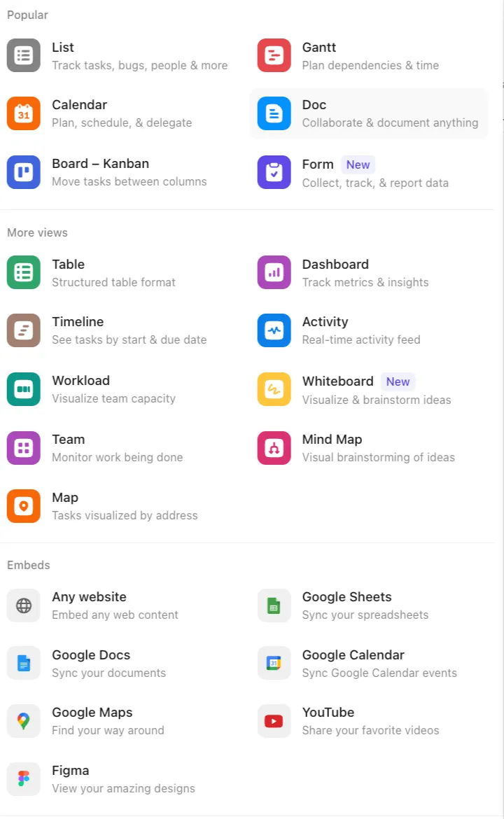Open the Activity feed view

(x=325, y=322)
